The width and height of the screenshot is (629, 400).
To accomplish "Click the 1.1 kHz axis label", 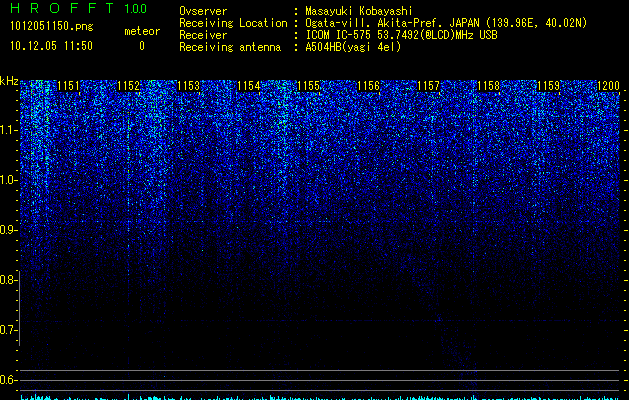I will tap(9, 130).
